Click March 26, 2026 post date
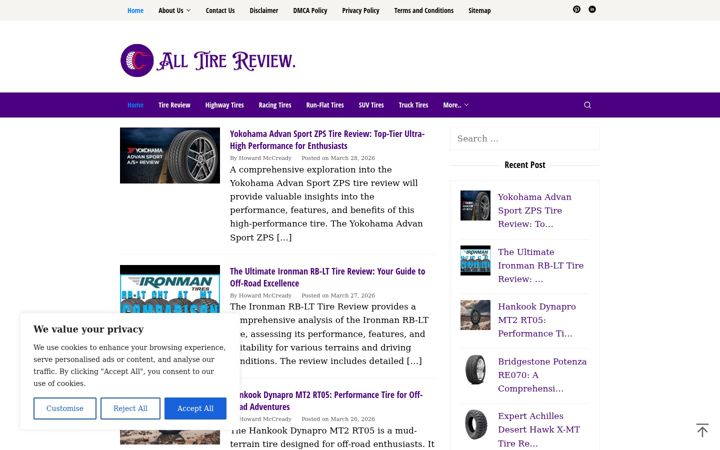The height and width of the screenshot is (450, 720). coord(353,419)
